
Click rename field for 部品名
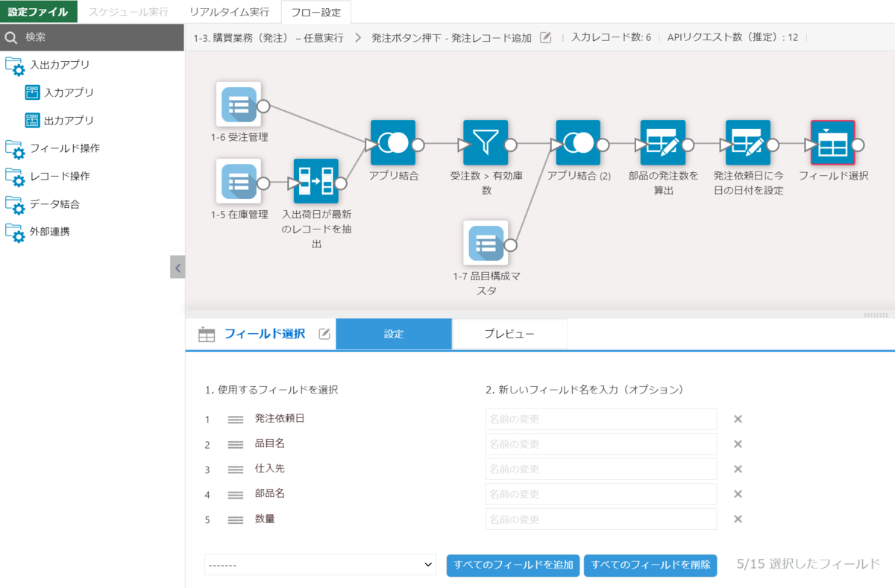click(601, 494)
